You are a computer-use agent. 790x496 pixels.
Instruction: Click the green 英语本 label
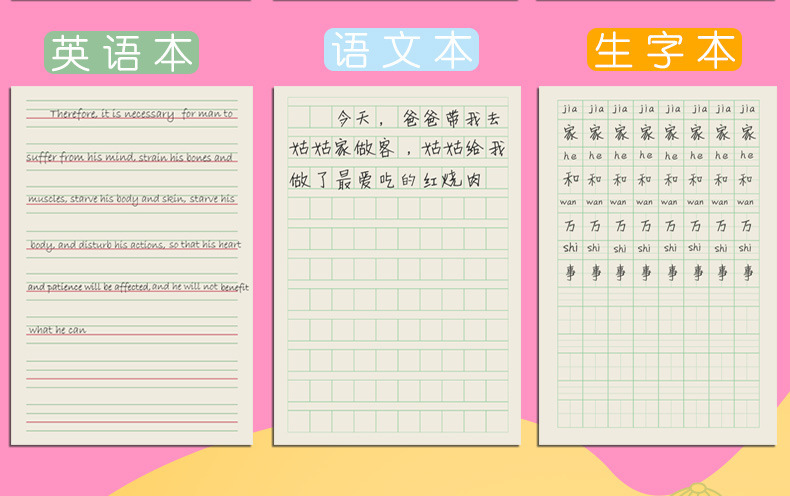click(x=121, y=52)
